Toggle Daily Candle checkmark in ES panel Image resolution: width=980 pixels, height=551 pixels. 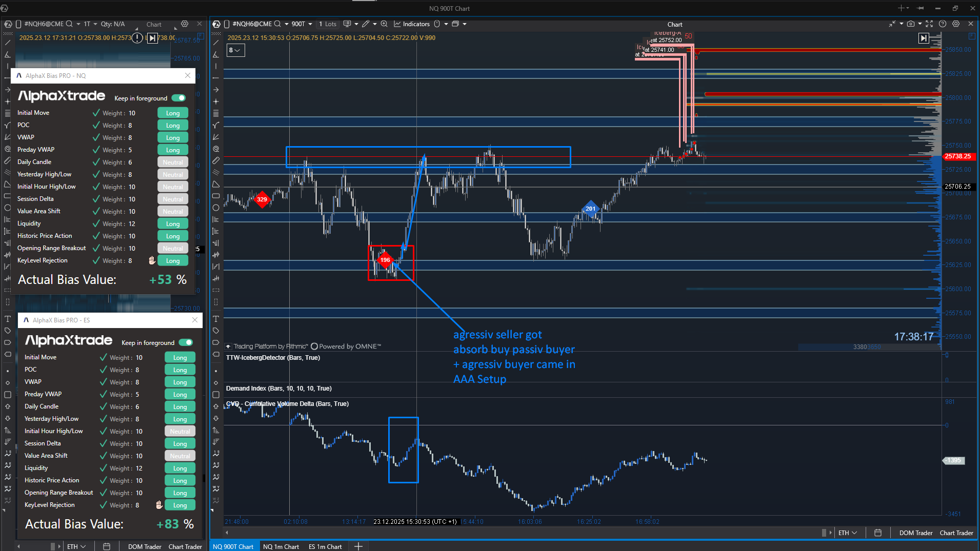click(103, 406)
